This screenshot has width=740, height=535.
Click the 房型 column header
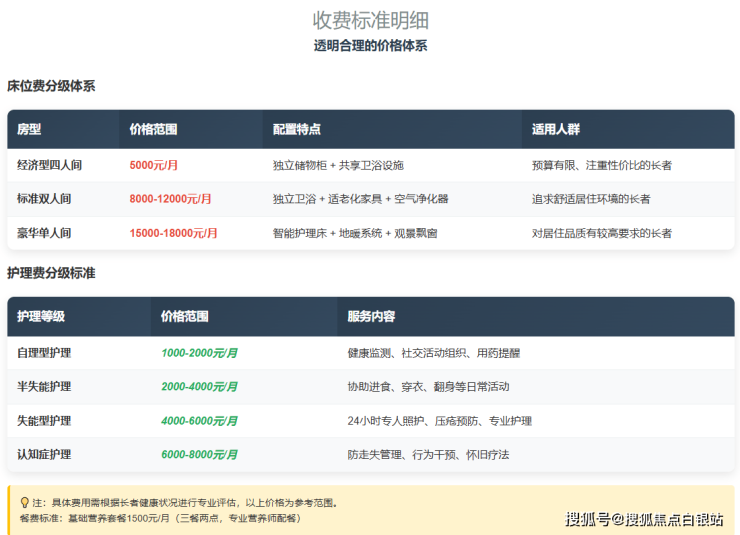(30, 130)
